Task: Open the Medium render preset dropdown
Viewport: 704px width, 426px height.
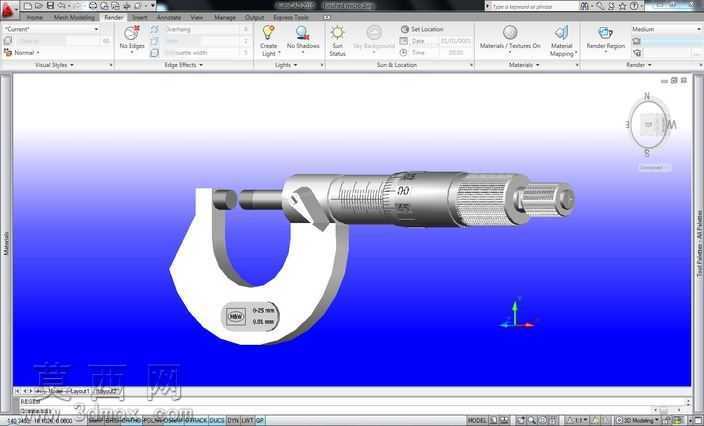Action: point(666,29)
